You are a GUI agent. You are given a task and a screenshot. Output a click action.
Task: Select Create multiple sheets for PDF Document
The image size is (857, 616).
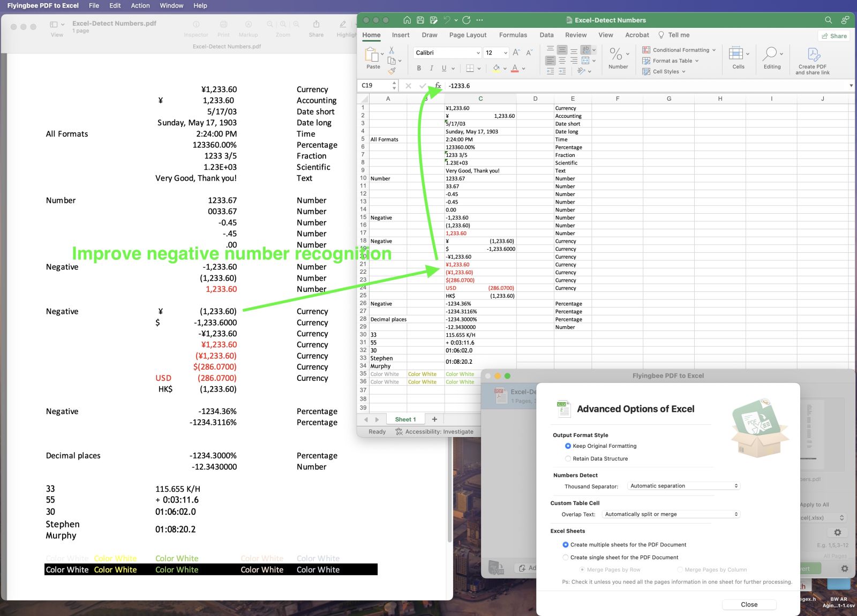click(566, 545)
